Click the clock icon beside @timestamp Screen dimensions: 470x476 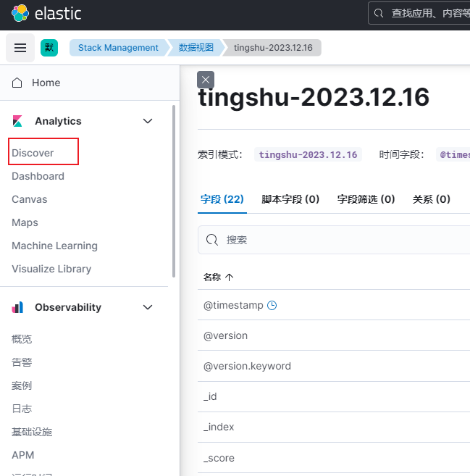tap(272, 305)
